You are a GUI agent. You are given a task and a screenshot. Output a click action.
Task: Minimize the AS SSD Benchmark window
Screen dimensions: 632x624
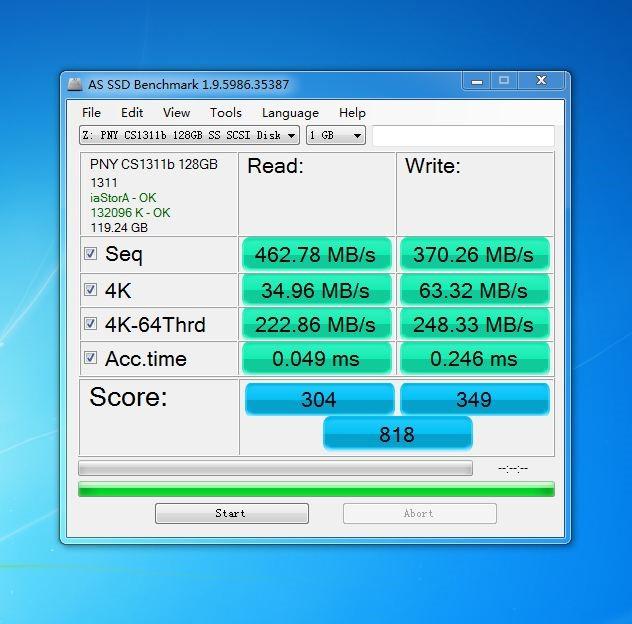(476, 81)
